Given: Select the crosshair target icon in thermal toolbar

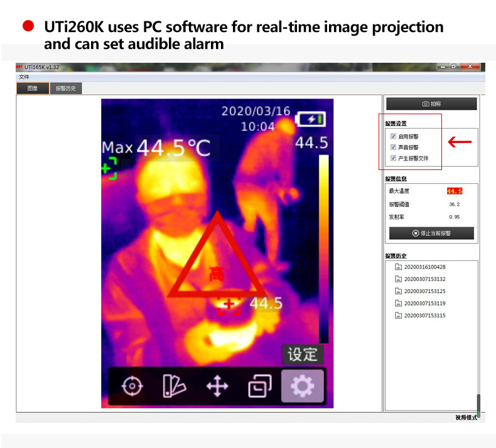Looking at the screenshot, I should [132, 386].
